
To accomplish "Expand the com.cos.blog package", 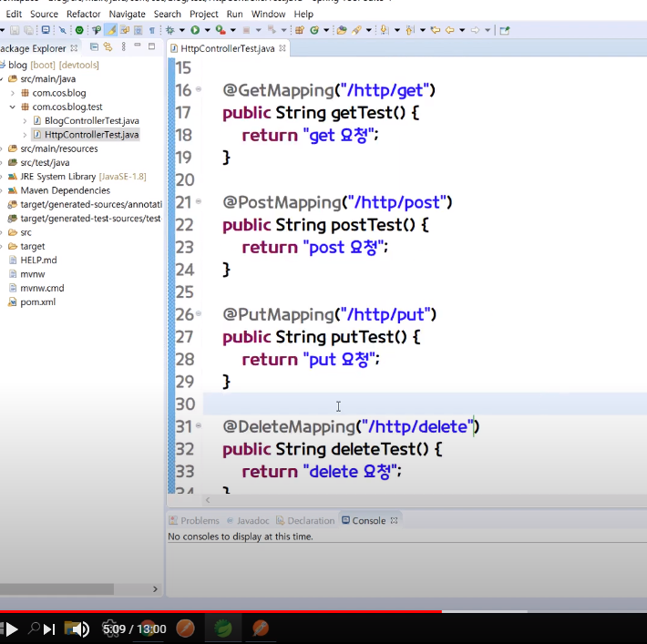I will click(x=13, y=93).
